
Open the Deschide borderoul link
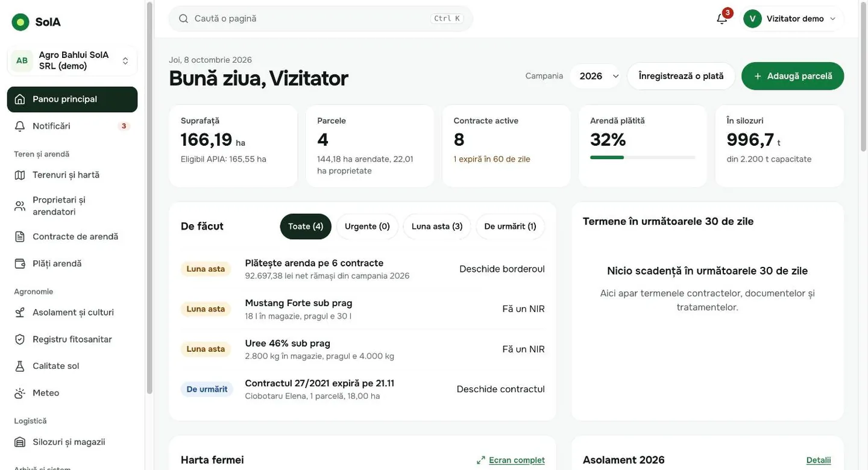click(502, 269)
